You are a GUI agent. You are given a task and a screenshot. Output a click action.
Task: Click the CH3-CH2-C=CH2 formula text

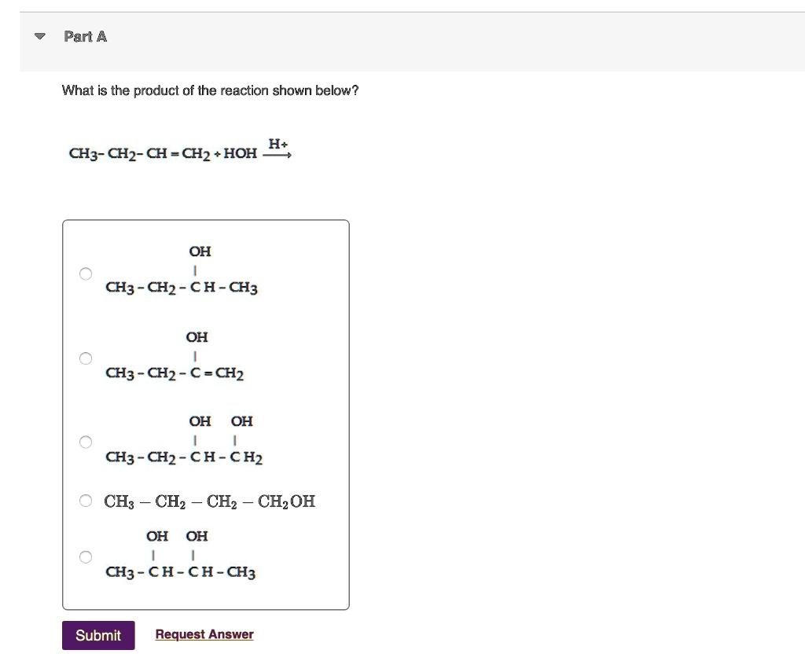pyautogui.click(x=175, y=373)
